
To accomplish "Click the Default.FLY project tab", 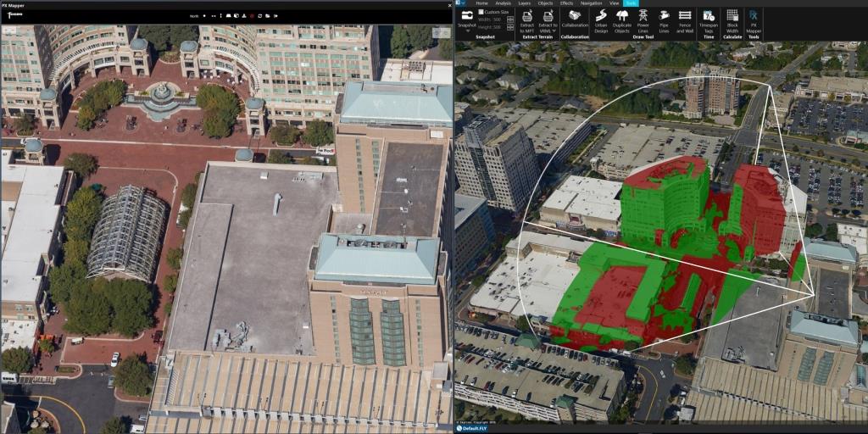I will click(471, 428).
